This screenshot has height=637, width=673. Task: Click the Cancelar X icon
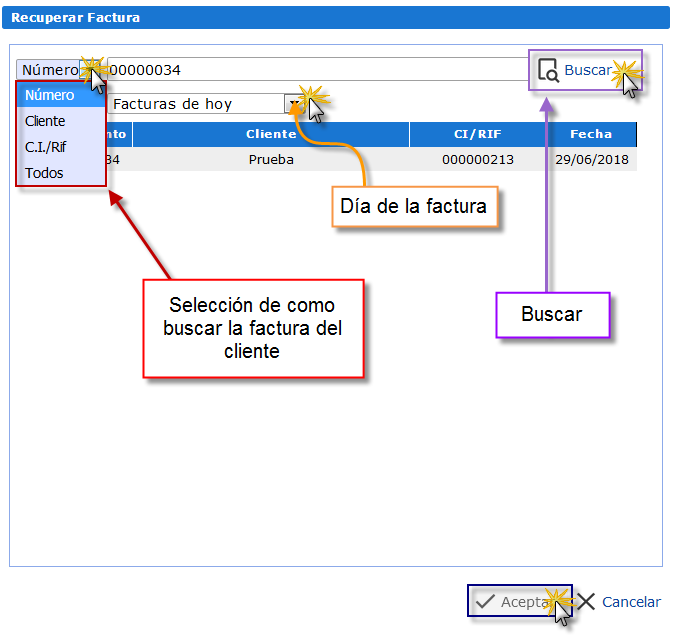point(585,601)
